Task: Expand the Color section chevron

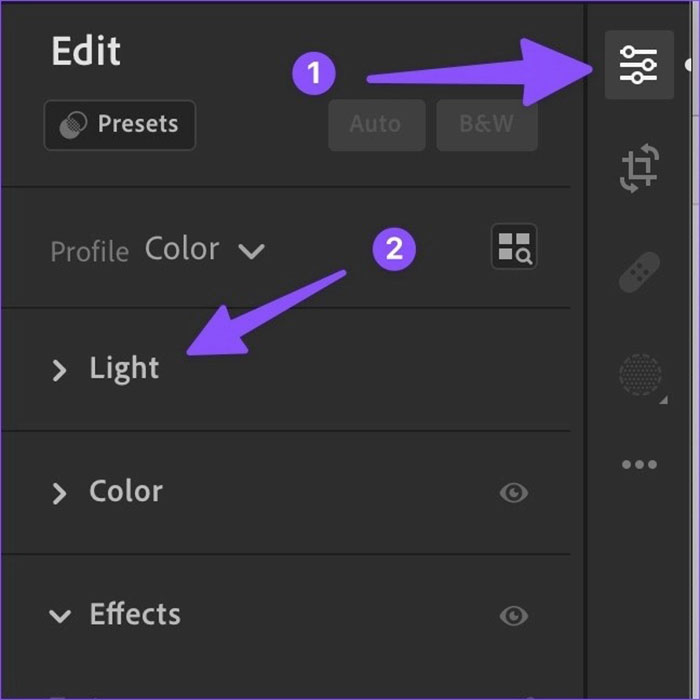Action: (60, 493)
